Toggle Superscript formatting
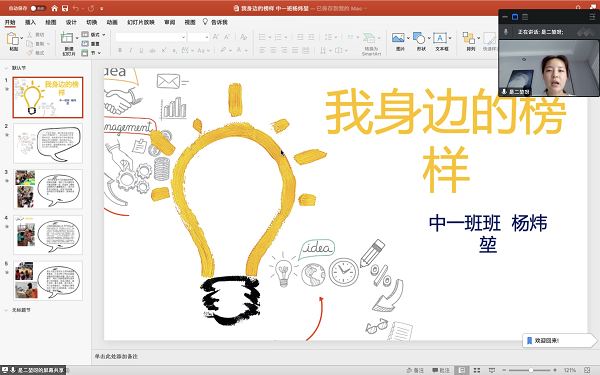The image size is (600, 375). point(164,50)
